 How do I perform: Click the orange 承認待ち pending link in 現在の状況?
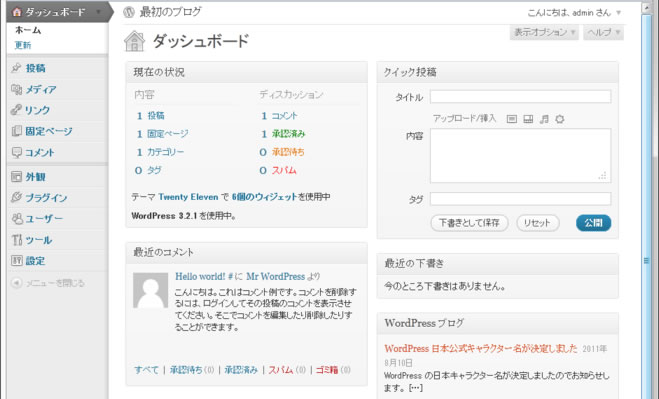pyautogui.click(x=288, y=152)
